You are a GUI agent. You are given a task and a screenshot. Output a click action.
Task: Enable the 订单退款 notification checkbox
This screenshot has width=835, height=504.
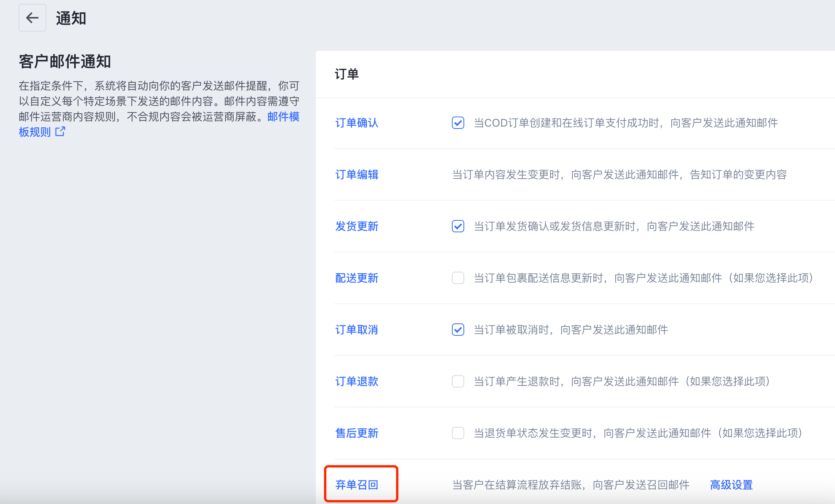pyautogui.click(x=458, y=381)
